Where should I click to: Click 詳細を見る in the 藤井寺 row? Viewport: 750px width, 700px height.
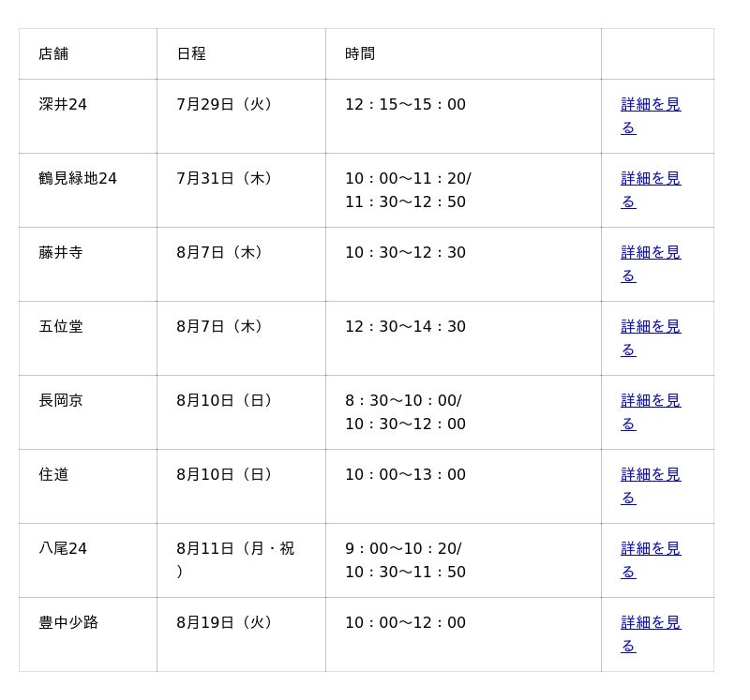[x=650, y=253]
